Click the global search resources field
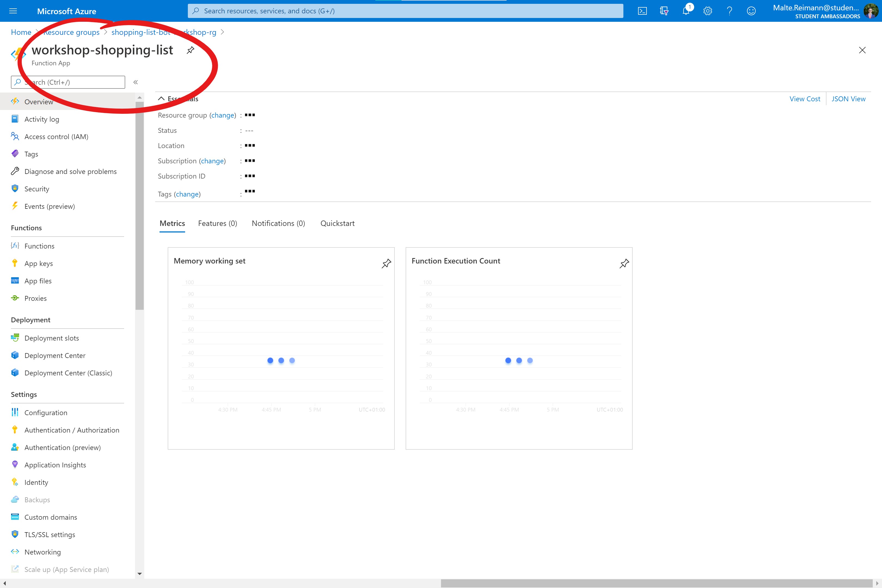 tap(405, 11)
